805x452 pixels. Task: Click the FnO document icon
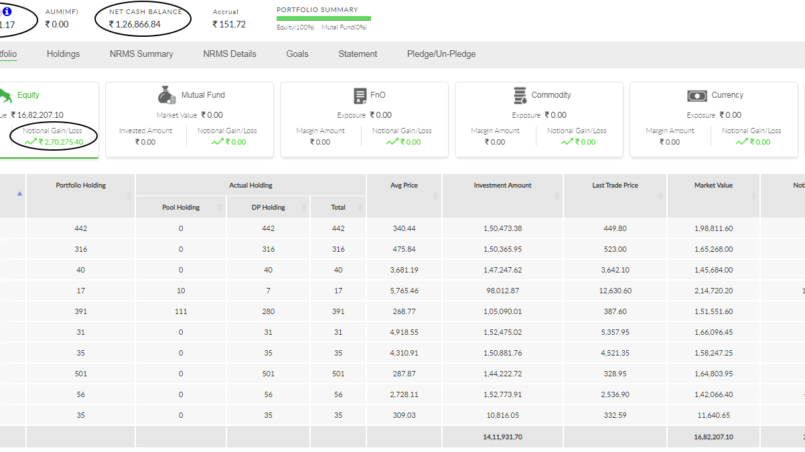360,96
